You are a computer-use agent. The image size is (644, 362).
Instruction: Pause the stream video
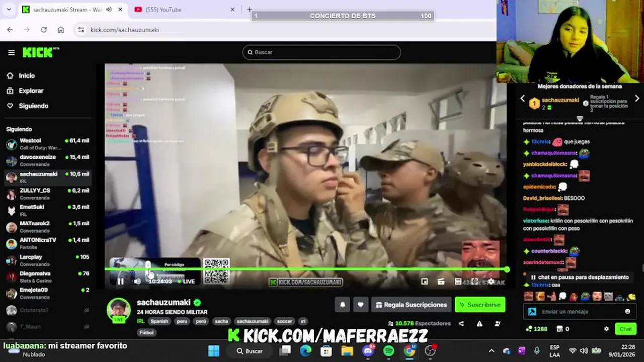(x=121, y=282)
